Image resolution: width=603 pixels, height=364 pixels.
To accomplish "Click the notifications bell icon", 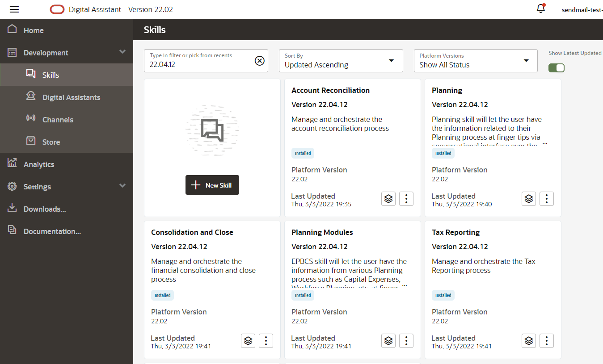I will click(541, 8).
